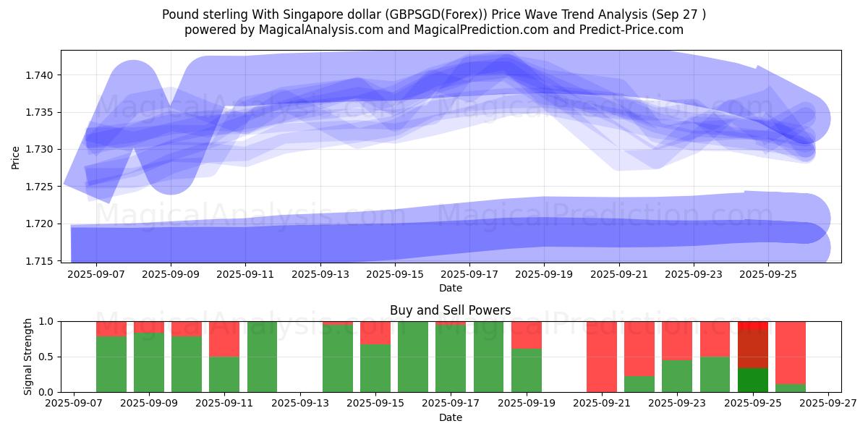Click the powered by MagicalAnalysis.com subtitle line

pyautogui.click(x=433, y=30)
